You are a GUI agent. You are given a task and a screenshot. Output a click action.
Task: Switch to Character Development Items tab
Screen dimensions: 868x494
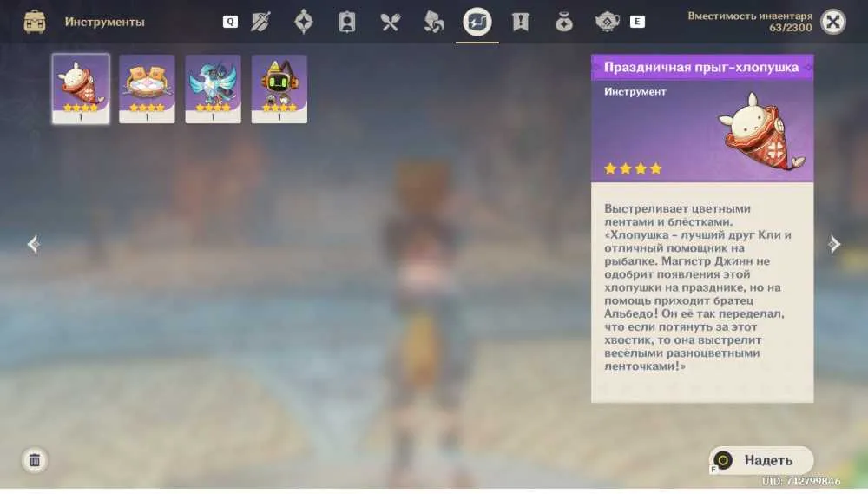pos(347,23)
